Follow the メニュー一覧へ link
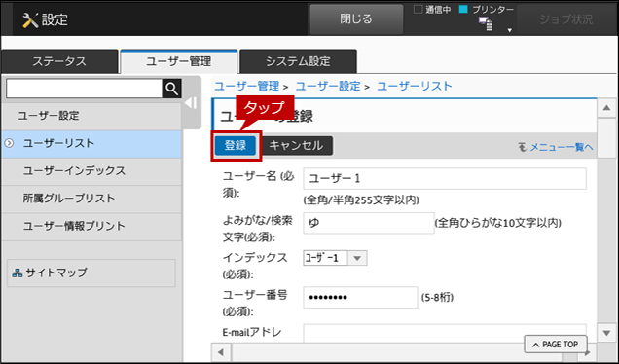The image size is (619, 364). pyautogui.click(x=561, y=147)
